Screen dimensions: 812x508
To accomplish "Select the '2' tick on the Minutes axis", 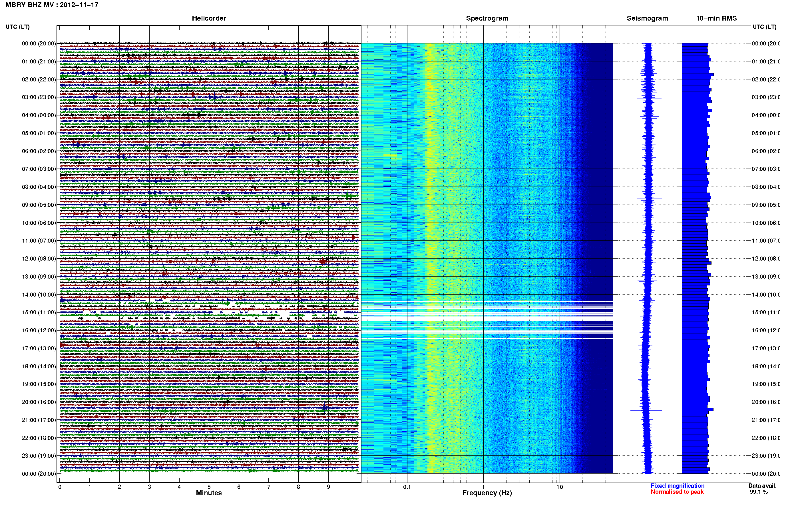I will [x=120, y=487].
